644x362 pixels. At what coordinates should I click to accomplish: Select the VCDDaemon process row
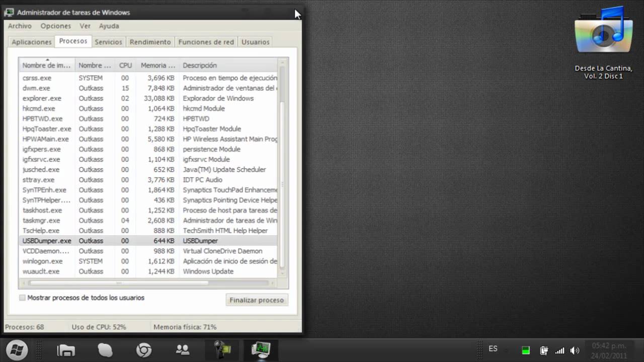(x=148, y=251)
